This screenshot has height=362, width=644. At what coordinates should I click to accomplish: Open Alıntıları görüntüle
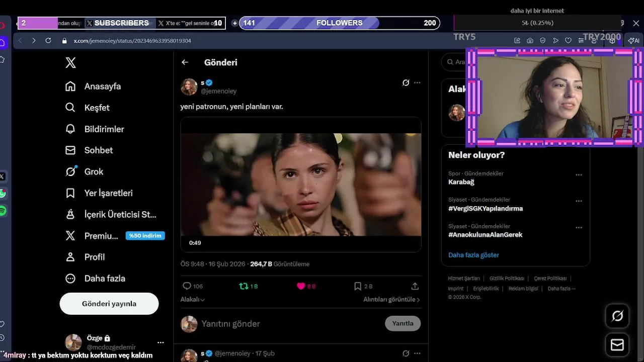[391, 300]
